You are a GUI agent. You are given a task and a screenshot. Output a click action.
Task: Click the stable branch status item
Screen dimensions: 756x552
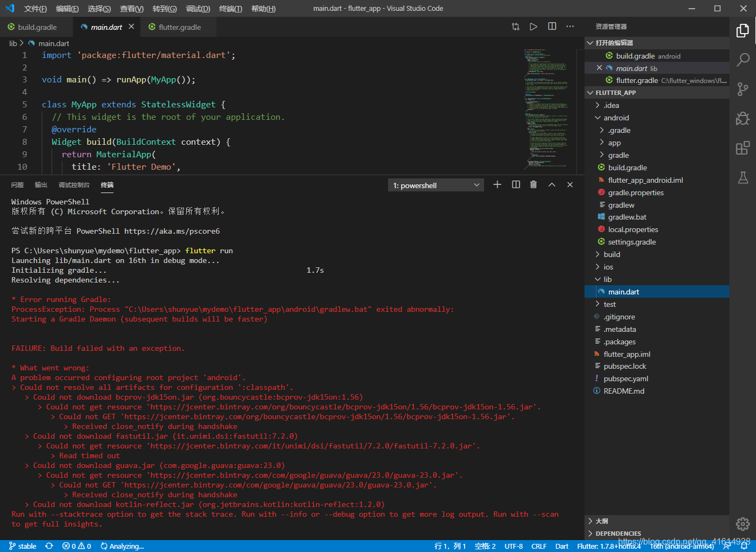point(22,546)
